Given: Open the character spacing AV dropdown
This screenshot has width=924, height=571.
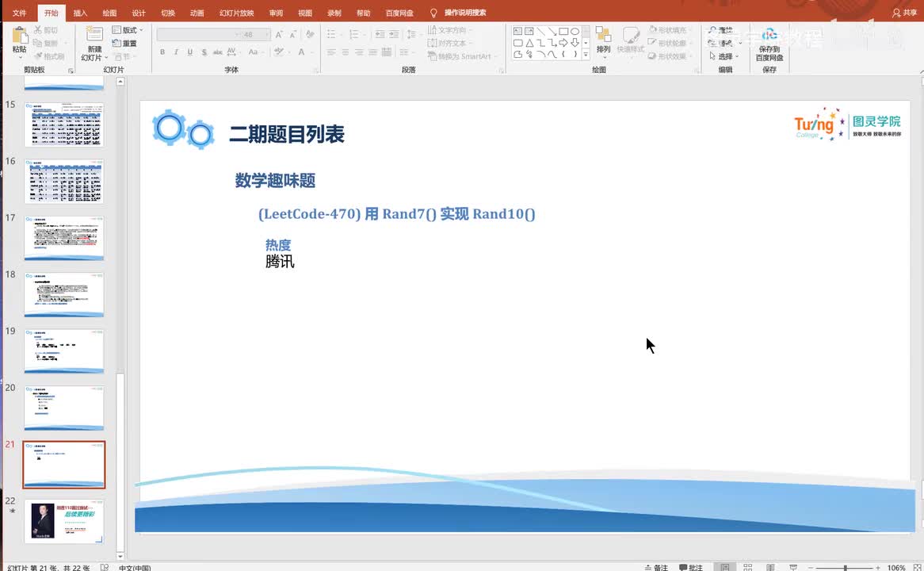Looking at the screenshot, I should [233, 52].
